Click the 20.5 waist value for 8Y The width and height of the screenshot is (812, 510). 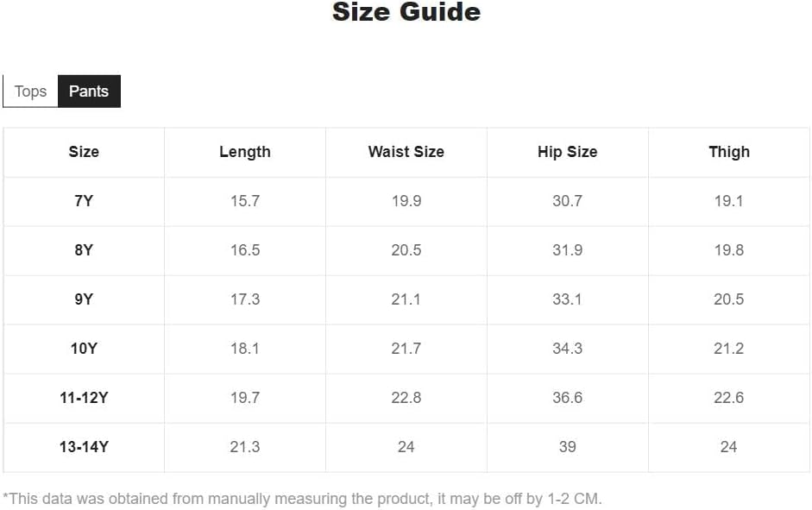[406, 250]
